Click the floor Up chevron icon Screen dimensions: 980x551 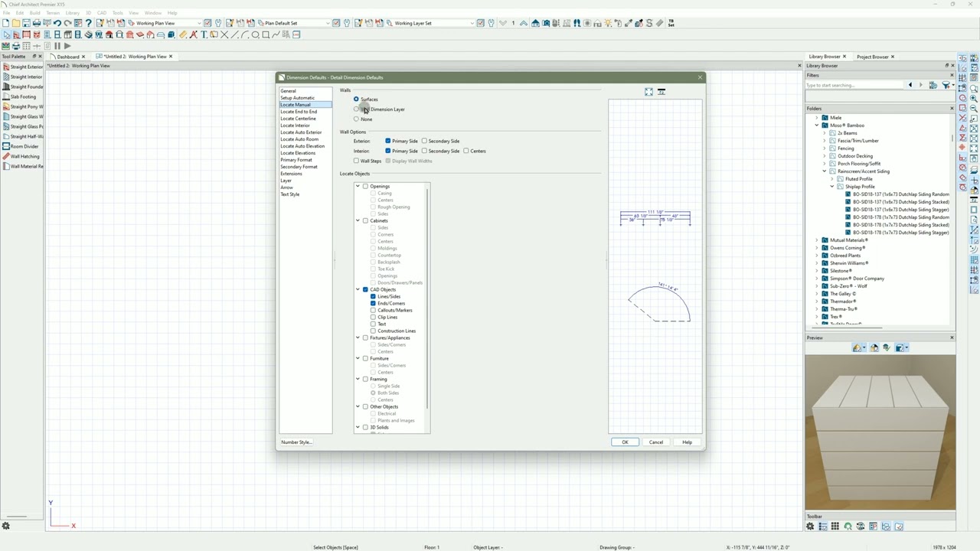(523, 23)
